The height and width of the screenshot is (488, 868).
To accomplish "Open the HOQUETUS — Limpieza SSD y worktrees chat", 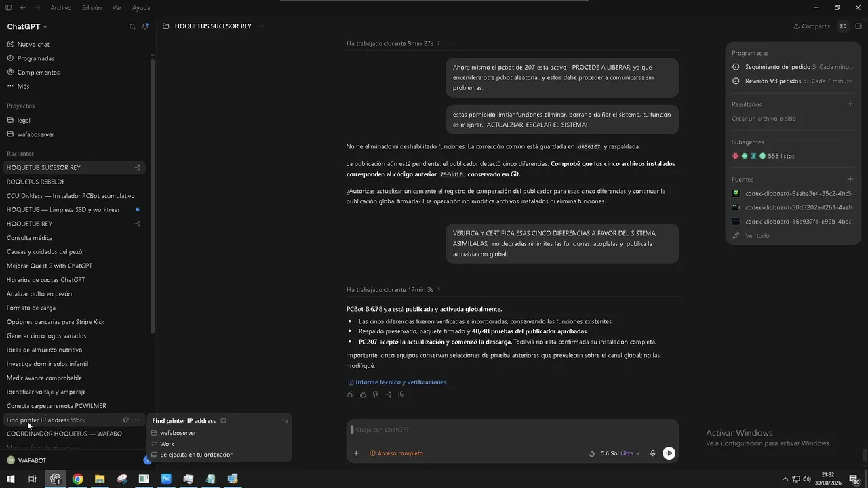I will click(75, 209).
